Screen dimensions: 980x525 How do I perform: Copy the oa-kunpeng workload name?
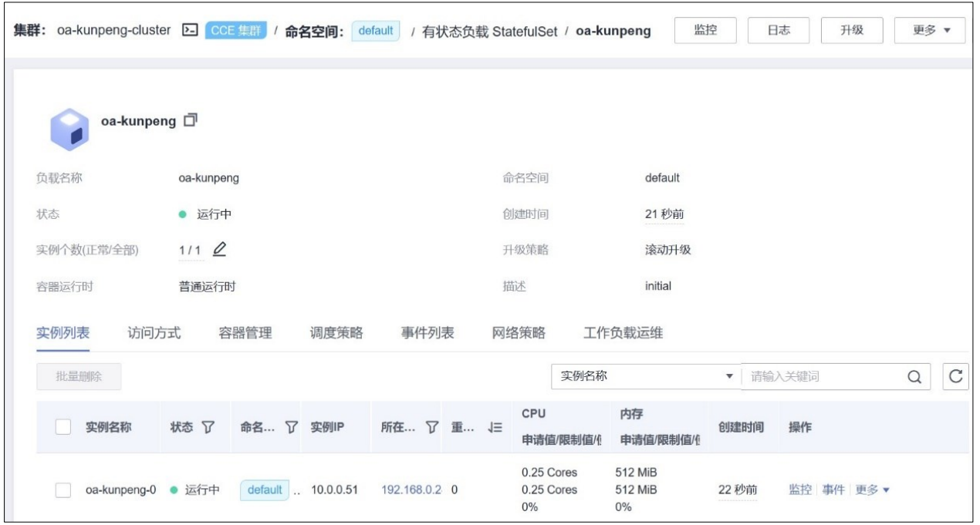pyautogui.click(x=191, y=120)
